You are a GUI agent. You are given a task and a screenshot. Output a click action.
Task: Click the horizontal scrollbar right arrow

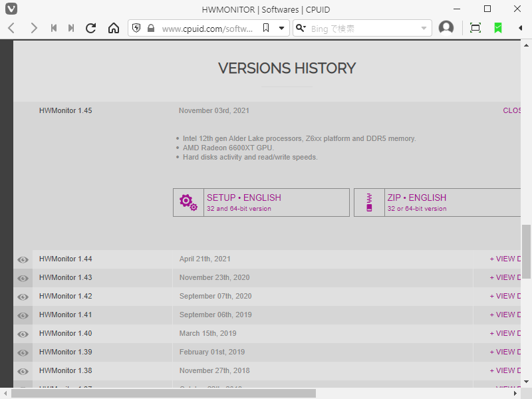click(515, 394)
